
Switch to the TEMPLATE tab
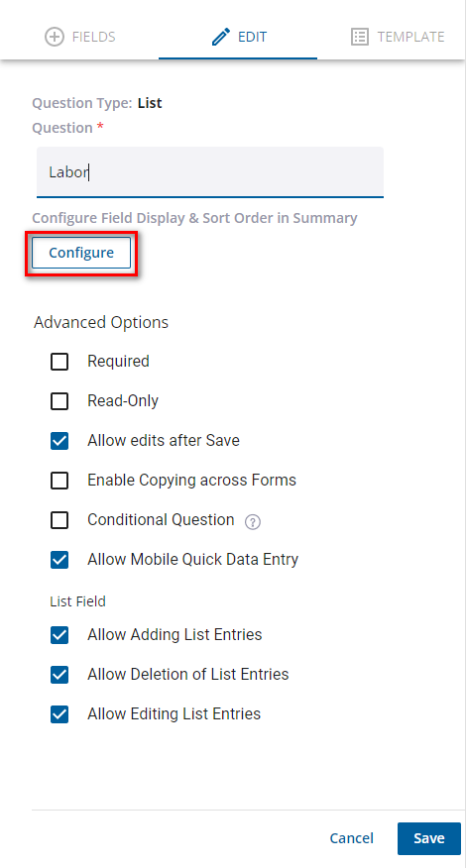point(398,37)
